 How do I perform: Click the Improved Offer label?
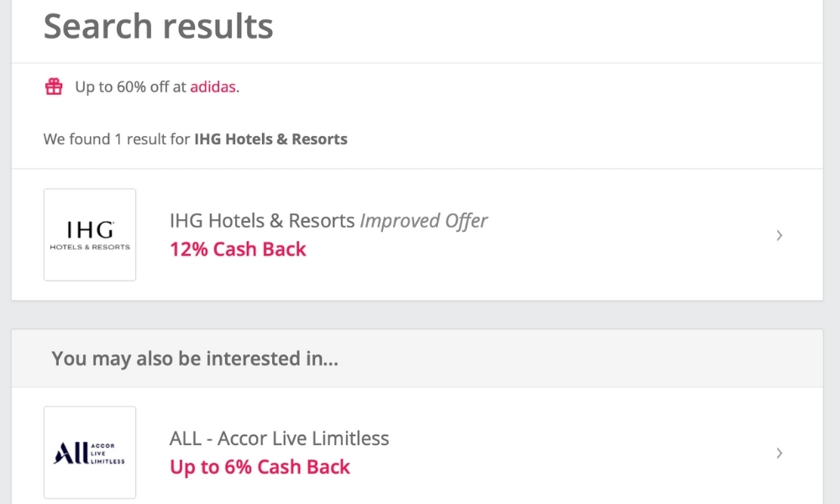point(423,221)
